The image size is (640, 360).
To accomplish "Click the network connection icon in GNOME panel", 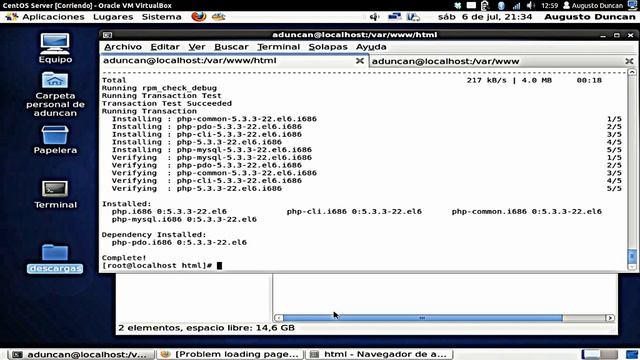I will [394, 17].
